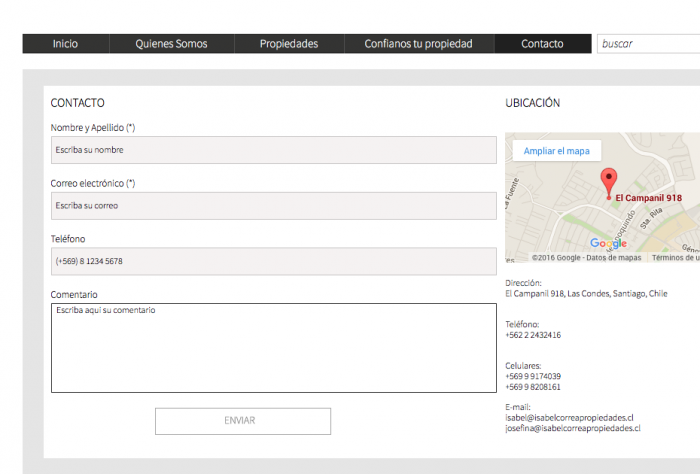Screen dimensions: 700x474
Task: Click the Contacto navigation tab
Action: click(542, 44)
